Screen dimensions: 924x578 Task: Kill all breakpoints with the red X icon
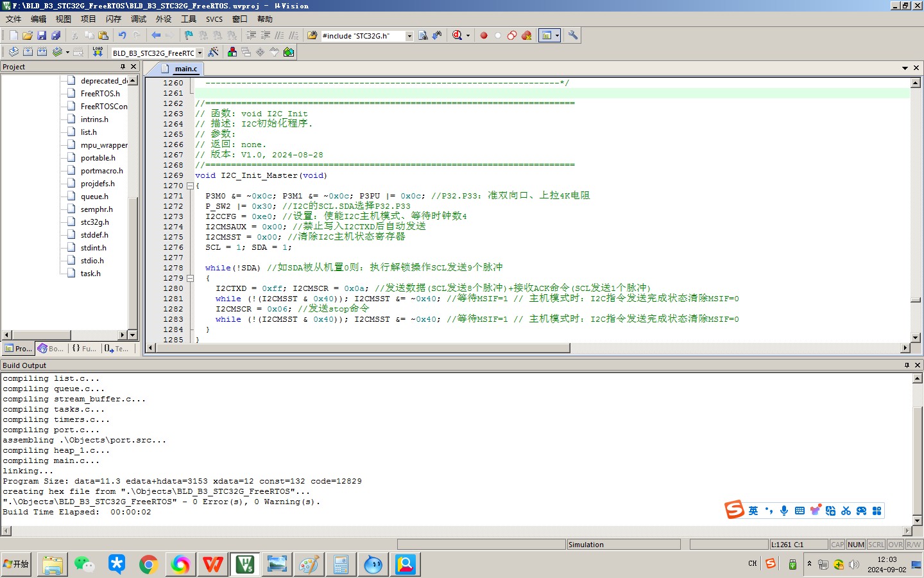pos(526,36)
